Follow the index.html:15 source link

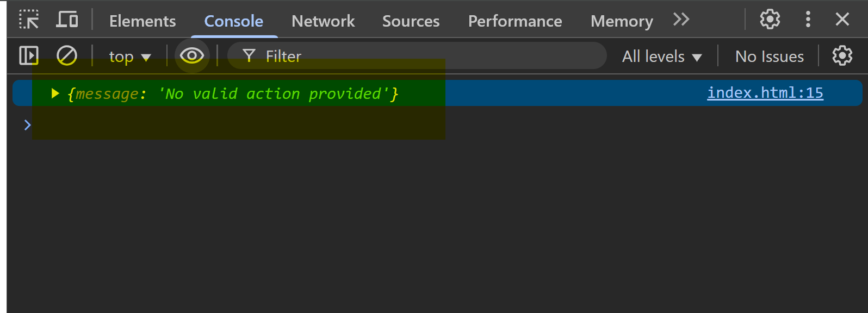(x=765, y=93)
